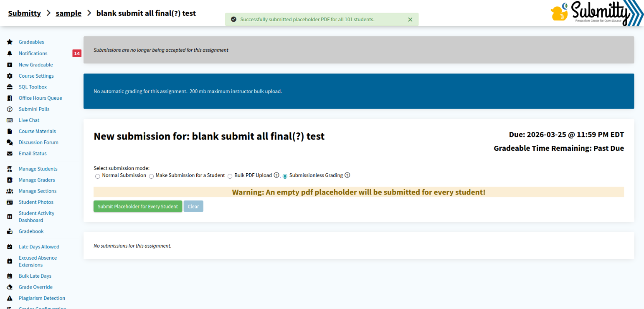Click the Gradeables star icon
644x309 pixels.
[x=10, y=42]
